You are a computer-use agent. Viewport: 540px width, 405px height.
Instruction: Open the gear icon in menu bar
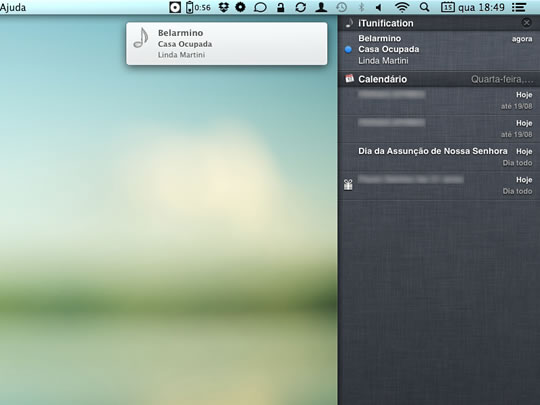pyautogui.click(x=240, y=7)
